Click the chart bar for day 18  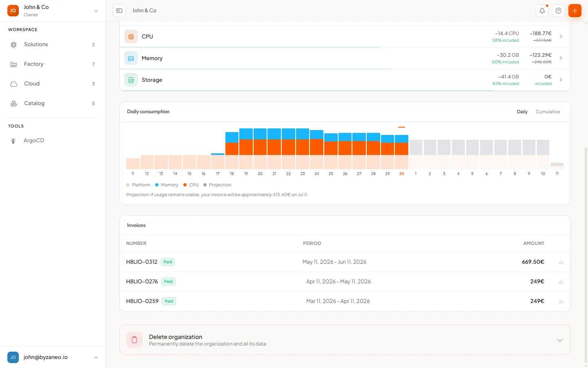(x=232, y=150)
